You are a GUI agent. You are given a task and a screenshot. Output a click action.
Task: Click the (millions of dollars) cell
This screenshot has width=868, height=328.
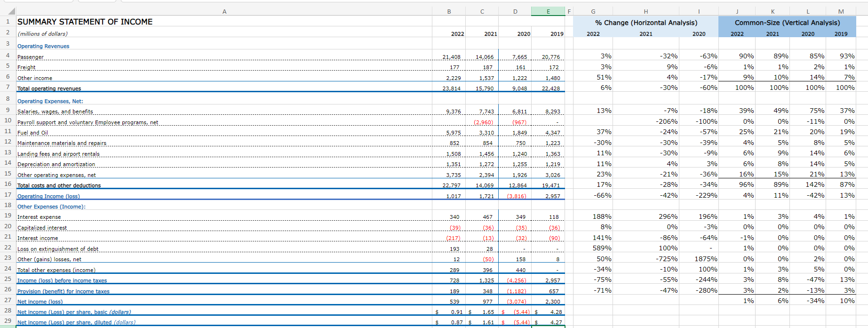pyautogui.click(x=42, y=33)
